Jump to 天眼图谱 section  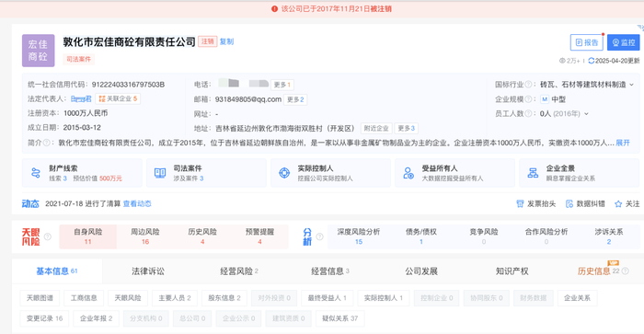[40, 298]
